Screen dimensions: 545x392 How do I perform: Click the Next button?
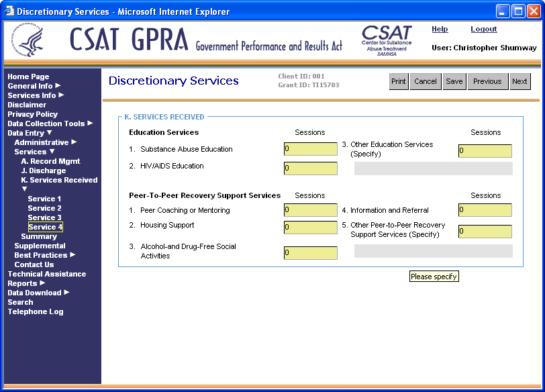pos(519,81)
